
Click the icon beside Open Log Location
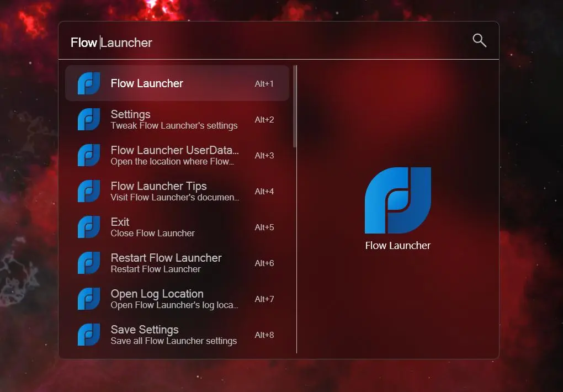(x=89, y=299)
